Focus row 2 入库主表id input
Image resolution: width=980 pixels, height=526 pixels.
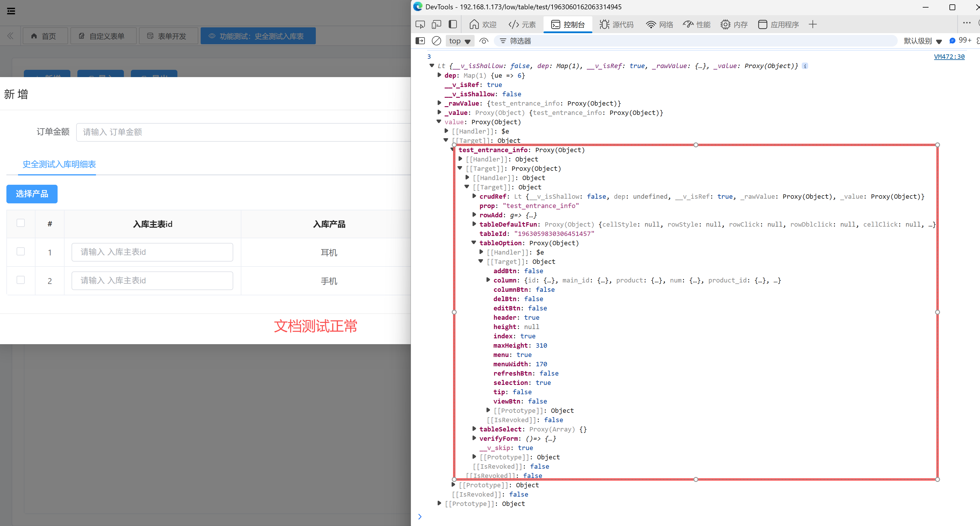pos(152,280)
